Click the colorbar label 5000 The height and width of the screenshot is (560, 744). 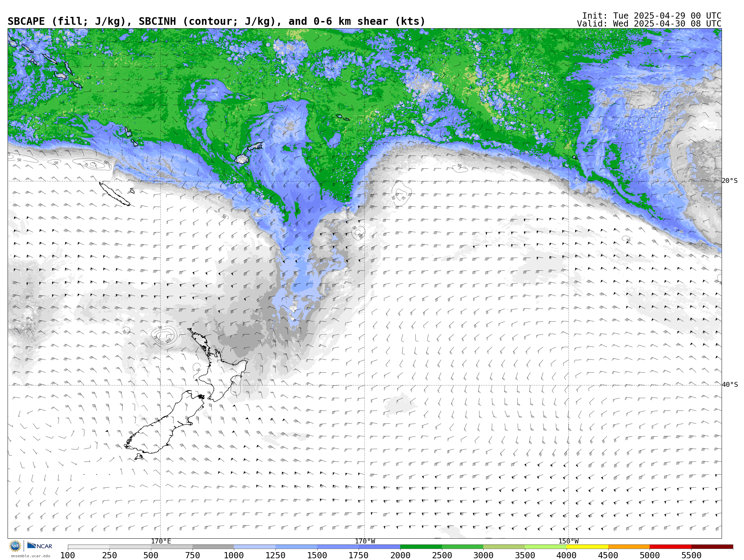[x=650, y=556]
